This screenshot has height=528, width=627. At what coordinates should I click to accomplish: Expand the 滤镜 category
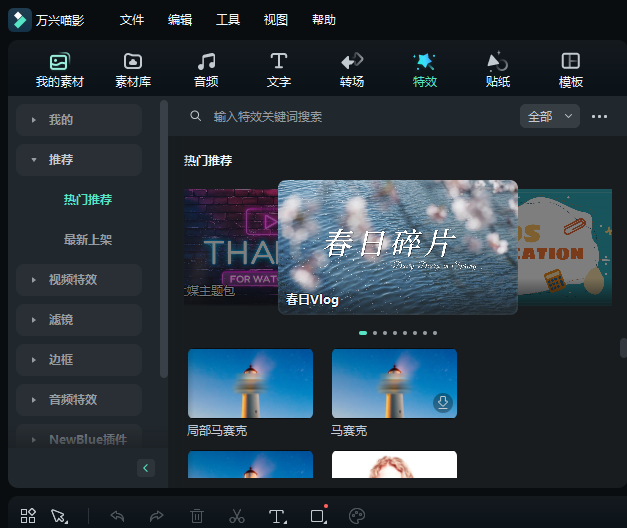[79, 320]
